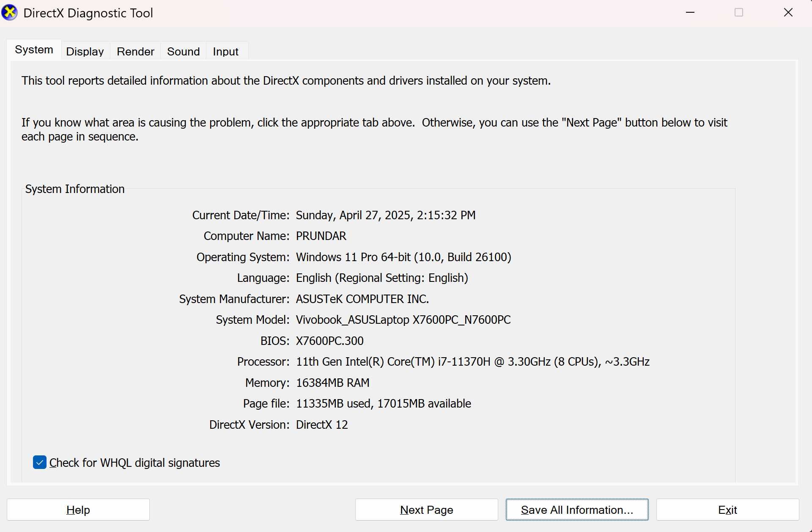This screenshot has height=532, width=812.
Task: Select computer name 'PRUNDAR'
Action: tap(321, 236)
